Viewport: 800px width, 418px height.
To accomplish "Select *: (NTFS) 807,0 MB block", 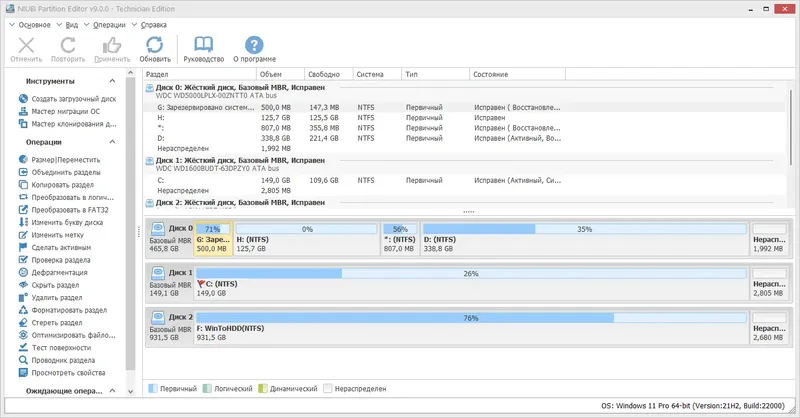I will pyautogui.click(x=400, y=238).
